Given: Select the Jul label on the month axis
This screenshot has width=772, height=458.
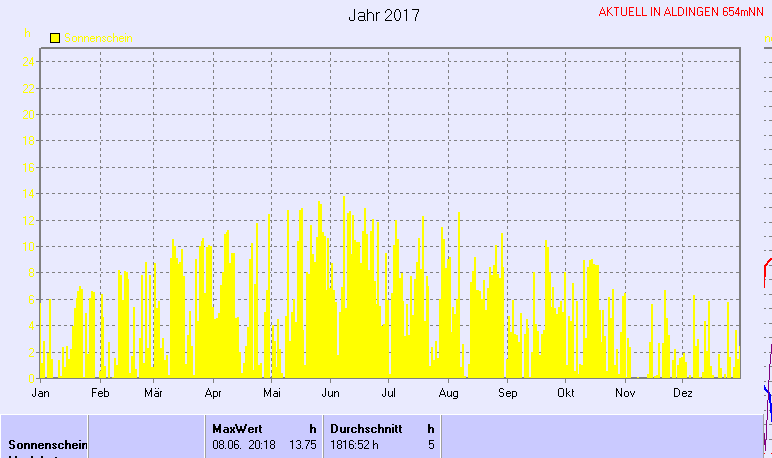Looking at the screenshot, I should coord(389,394).
